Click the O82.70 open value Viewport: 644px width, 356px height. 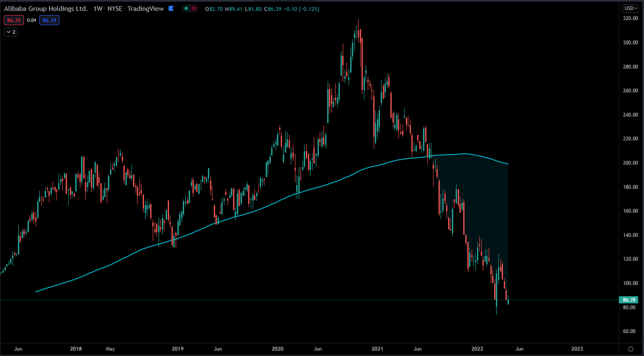[214, 9]
